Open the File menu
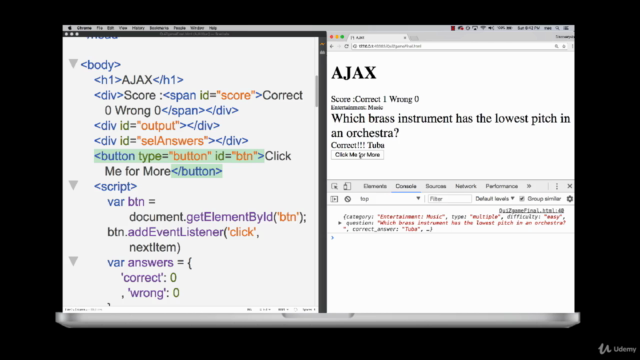Image resolution: width=640 pixels, height=360 pixels. 100,28
